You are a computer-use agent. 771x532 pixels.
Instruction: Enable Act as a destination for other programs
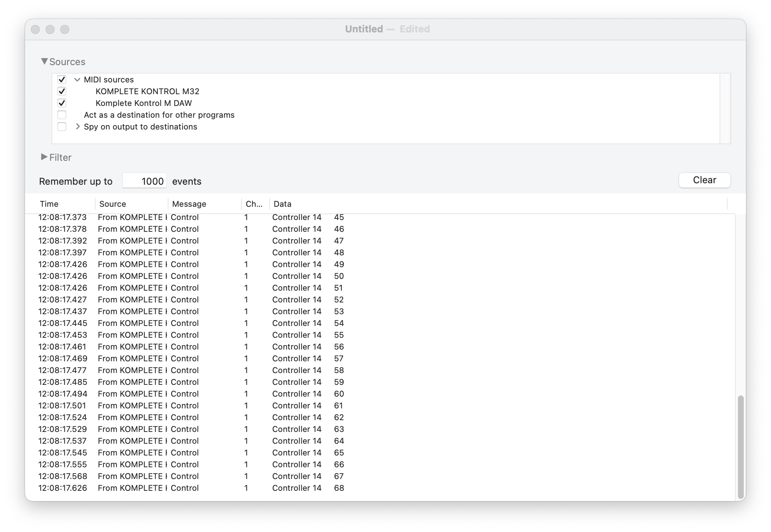pos(62,115)
